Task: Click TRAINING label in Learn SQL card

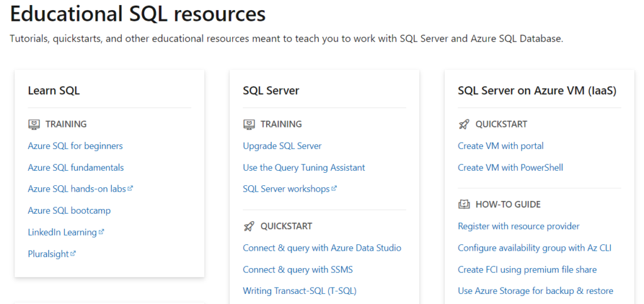Action: (x=66, y=124)
